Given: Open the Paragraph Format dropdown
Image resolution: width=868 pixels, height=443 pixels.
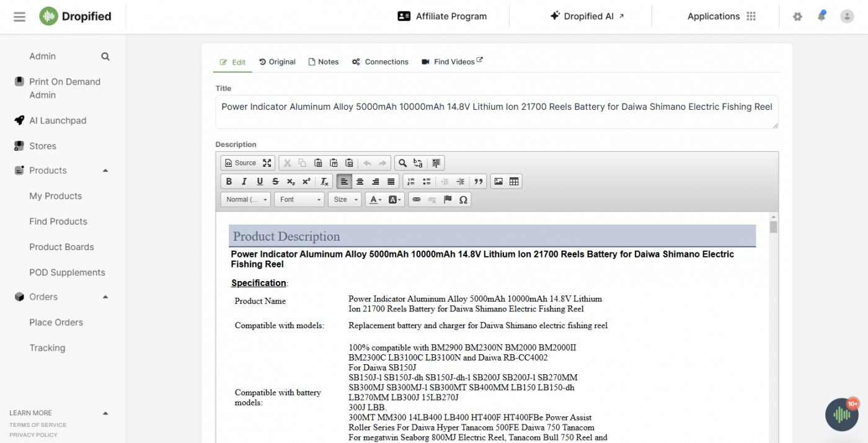Looking at the screenshot, I should 246,199.
